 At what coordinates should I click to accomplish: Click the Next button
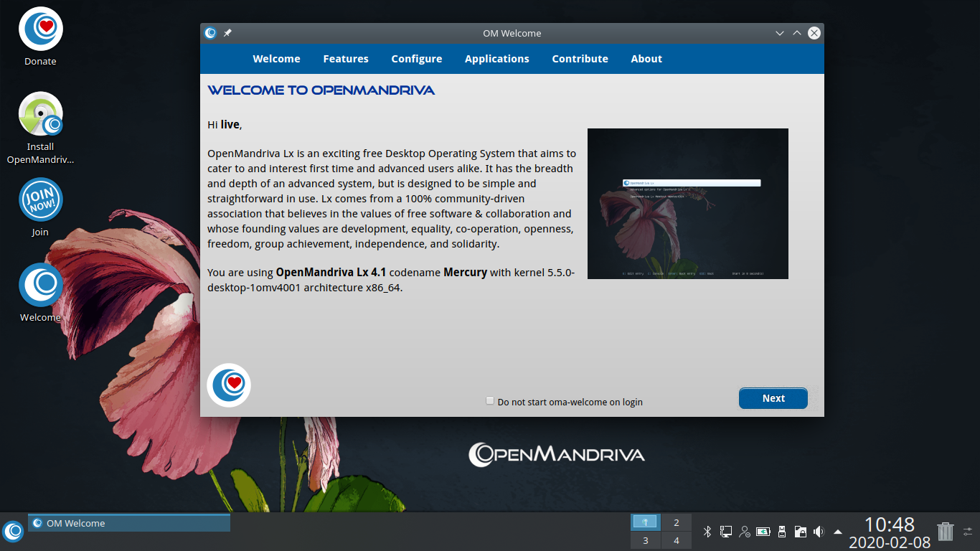coord(773,398)
